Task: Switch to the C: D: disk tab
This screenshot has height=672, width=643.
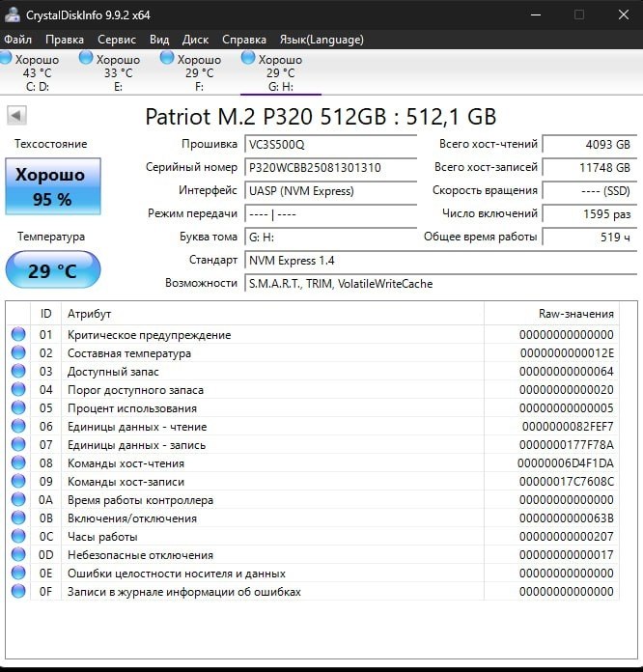Action: coord(37,72)
